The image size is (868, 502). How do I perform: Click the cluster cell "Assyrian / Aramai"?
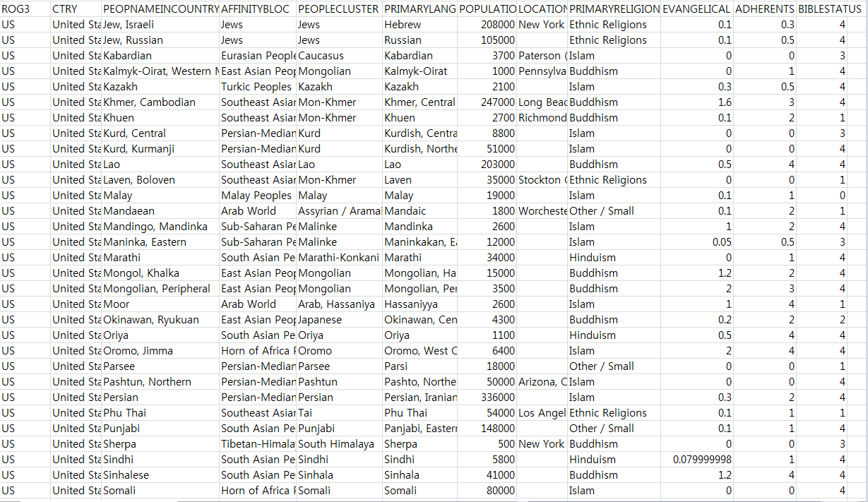coord(339,211)
